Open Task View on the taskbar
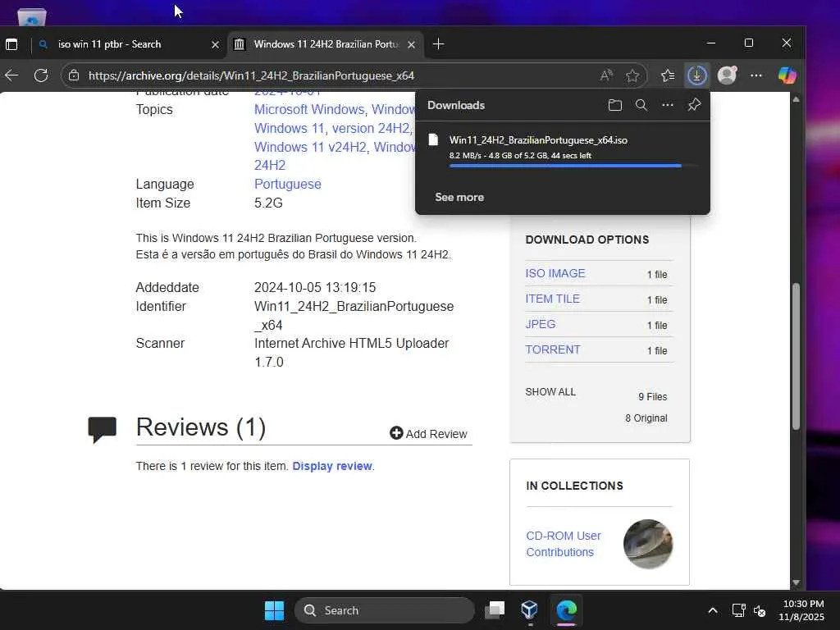Screen dimensions: 840x630 point(495,610)
